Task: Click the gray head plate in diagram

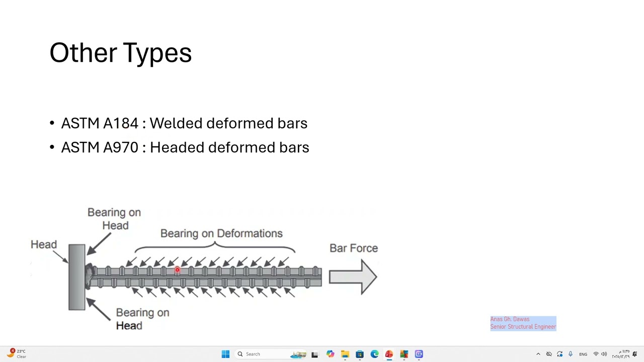Action: [77, 277]
